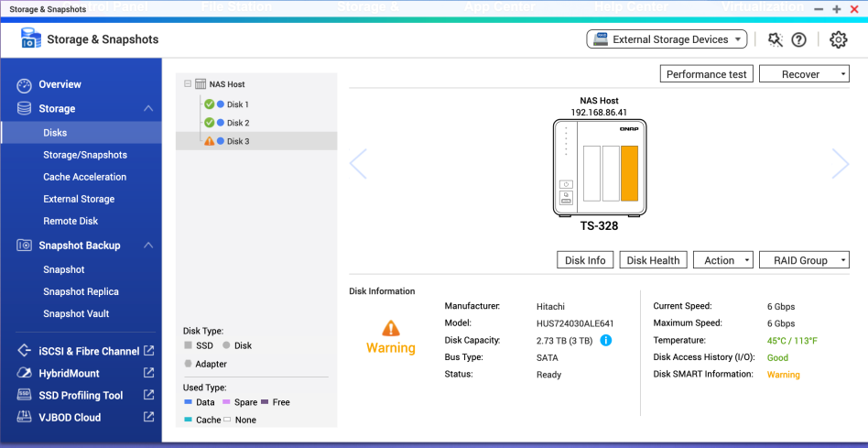Click the Snapshot Backup camera icon

[25, 246]
